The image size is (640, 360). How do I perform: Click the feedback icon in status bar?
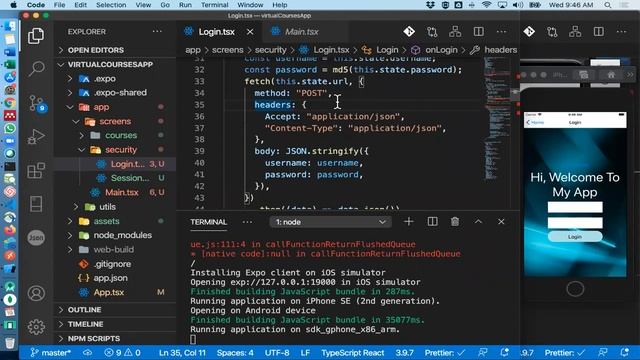pyautogui.click(x=482, y=353)
